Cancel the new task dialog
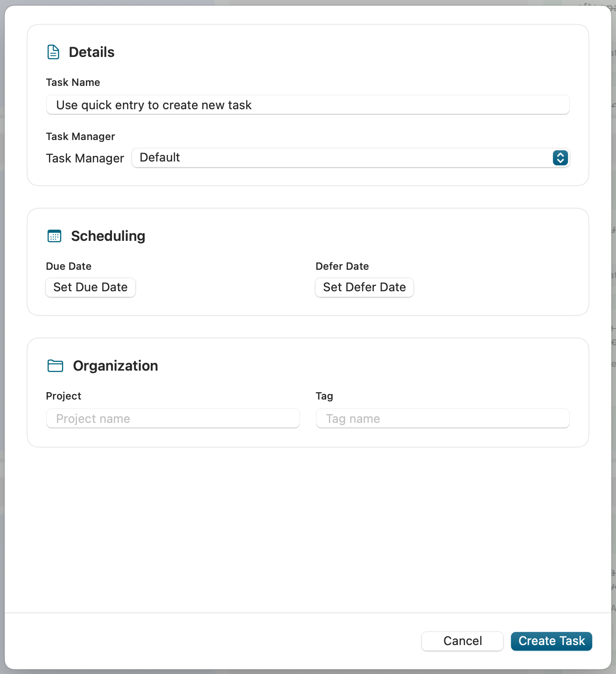The image size is (616, 674). (462, 641)
